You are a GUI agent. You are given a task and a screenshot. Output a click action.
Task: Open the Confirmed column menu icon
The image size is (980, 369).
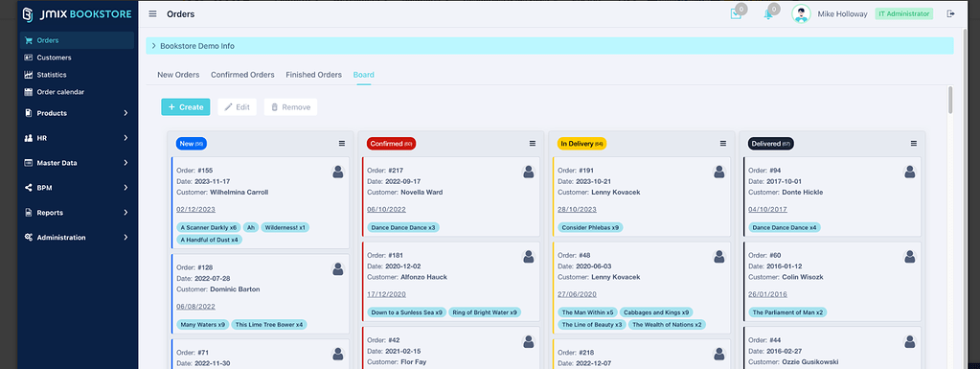click(533, 143)
